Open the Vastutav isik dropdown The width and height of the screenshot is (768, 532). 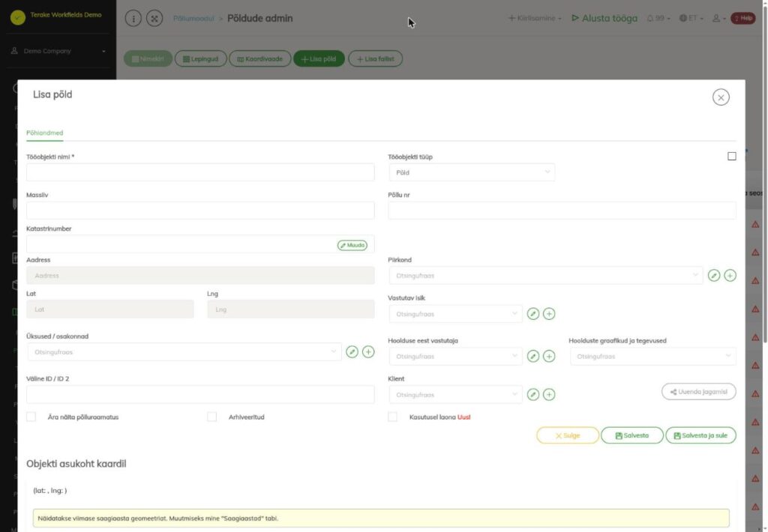click(455, 314)
